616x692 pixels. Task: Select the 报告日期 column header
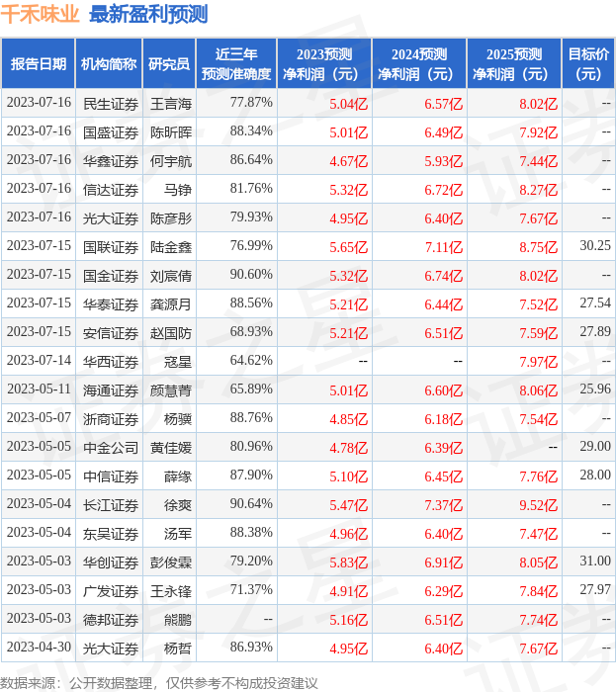(39, 63)
